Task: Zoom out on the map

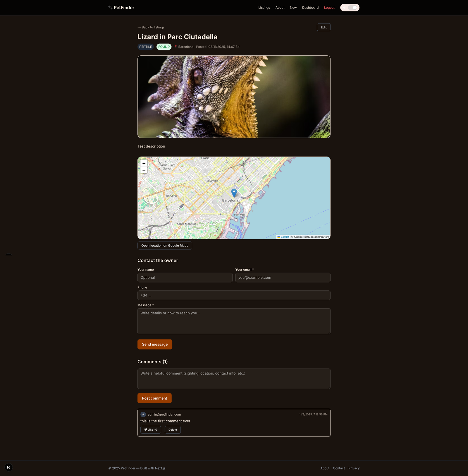Action: (x=144, y=170)
